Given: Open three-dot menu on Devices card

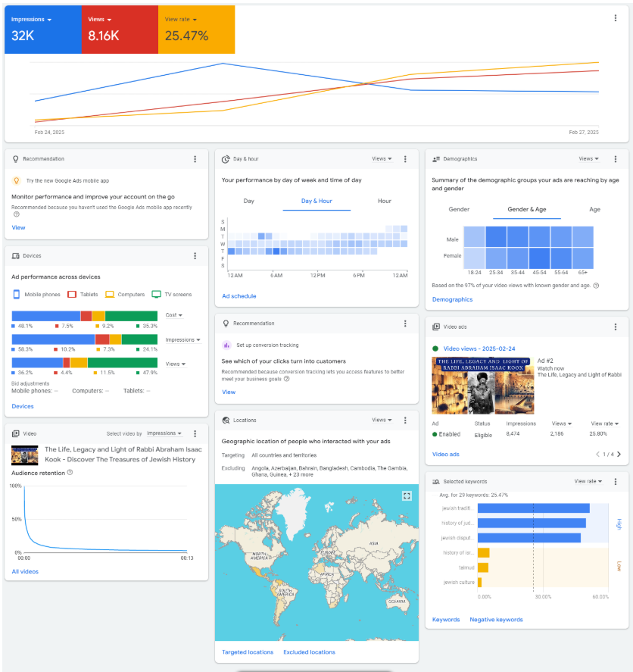Looking at the screenshot, I should pyautogui.click(x=195, y=256).
